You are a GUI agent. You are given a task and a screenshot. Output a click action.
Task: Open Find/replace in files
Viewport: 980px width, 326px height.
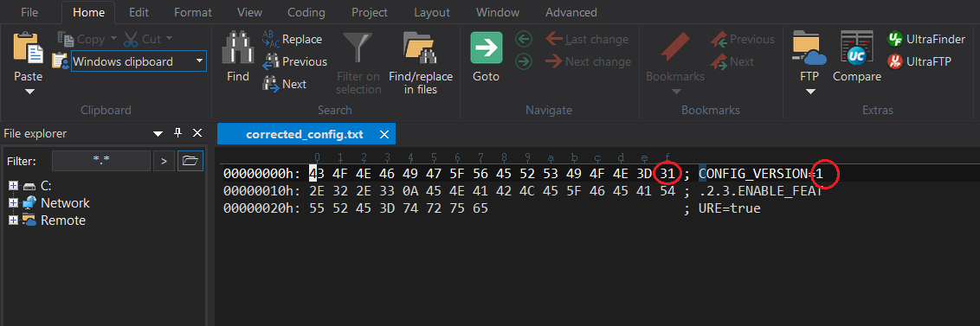(x=420, y=64)
